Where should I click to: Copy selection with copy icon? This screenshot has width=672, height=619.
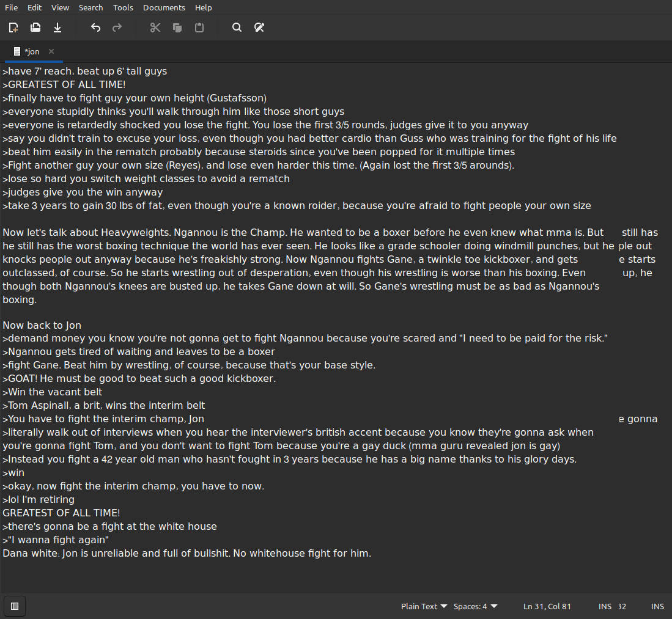point(177,28)
